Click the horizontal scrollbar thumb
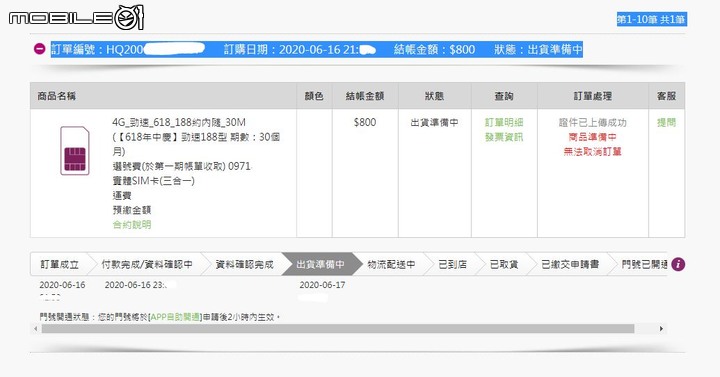720x377 pixels. 338,328
